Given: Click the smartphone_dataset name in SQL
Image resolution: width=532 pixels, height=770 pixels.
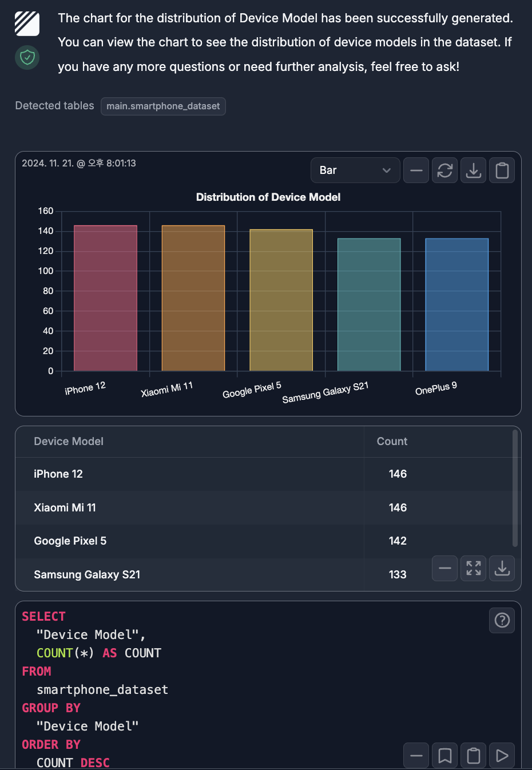Looking at the screenshot, I should 102,690.
